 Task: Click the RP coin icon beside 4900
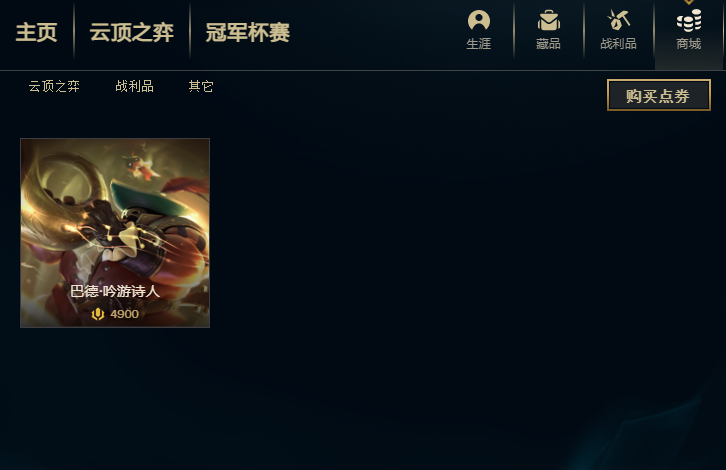(x=98, y=314)
